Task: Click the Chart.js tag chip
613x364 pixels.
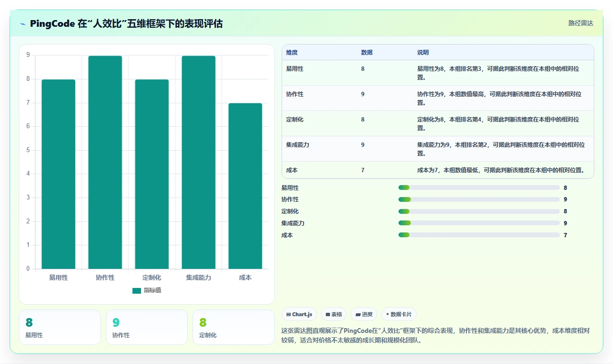Action: click(x=299, y=314)
